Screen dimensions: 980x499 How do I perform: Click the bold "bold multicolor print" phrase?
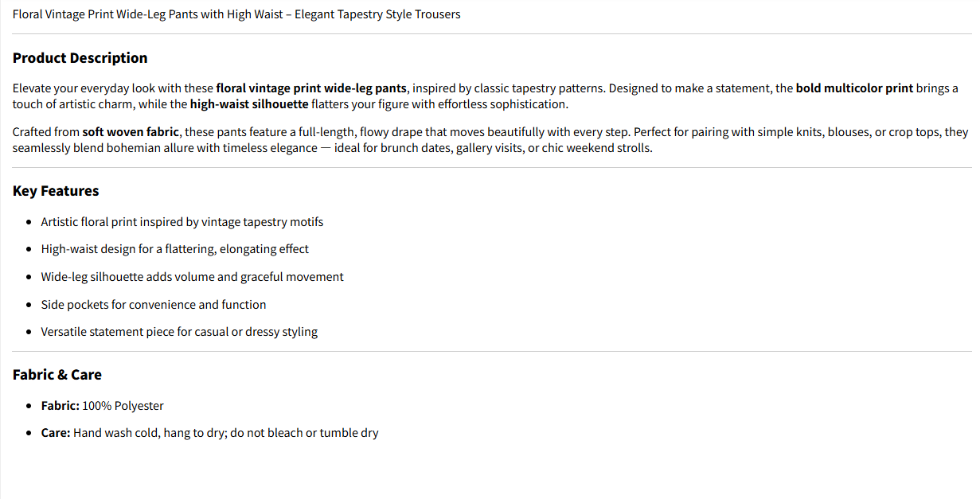click(x=853, y=88)
